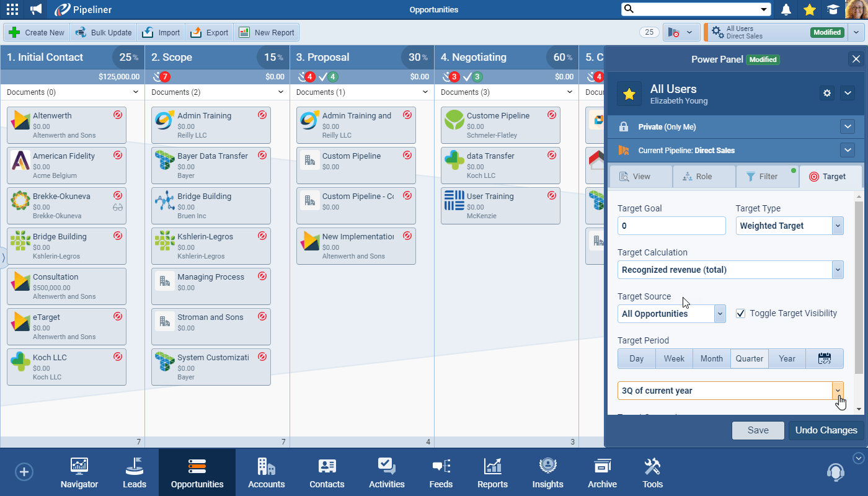Uncheck Toggle Target Visibility checkbox
Screen dimensions: 868x496
coord(740,314)
